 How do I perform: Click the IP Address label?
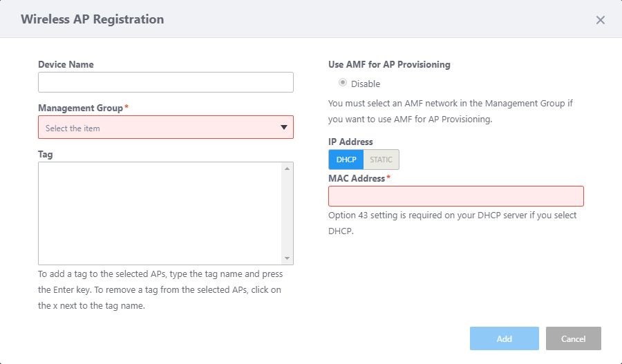350,142
